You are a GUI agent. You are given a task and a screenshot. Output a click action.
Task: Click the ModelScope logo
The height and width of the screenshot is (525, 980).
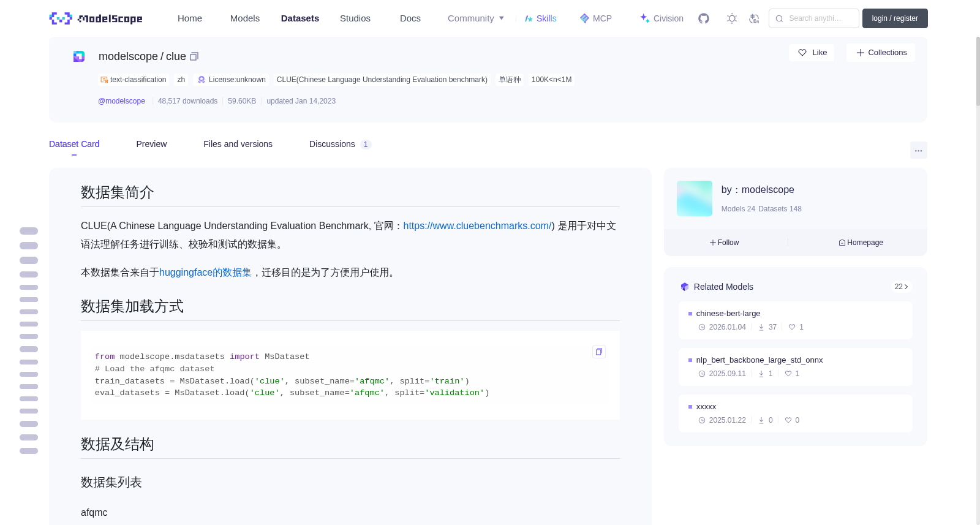[x=96, y=18]
